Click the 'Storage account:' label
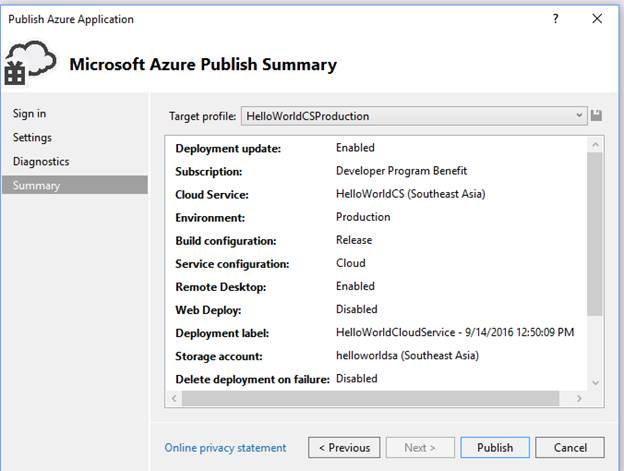Image resolution: width=624 pixels, height=471 pixels. (219, 356)
